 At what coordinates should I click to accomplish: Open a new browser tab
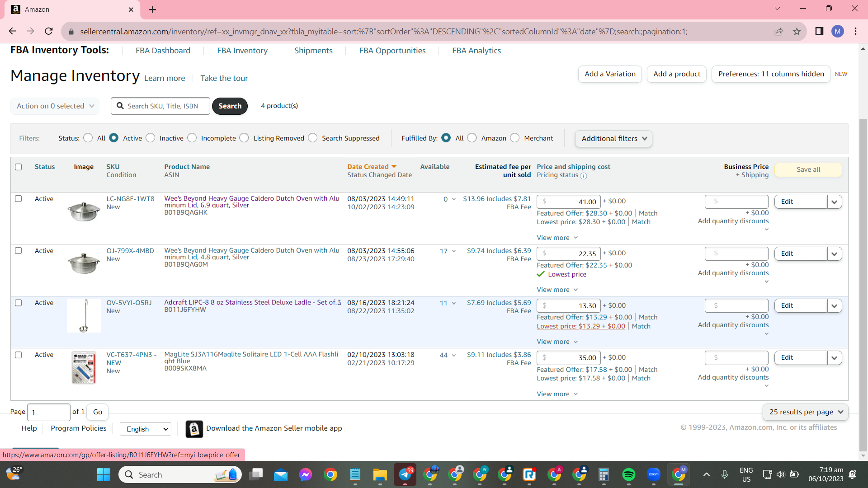tap(152, 9)
